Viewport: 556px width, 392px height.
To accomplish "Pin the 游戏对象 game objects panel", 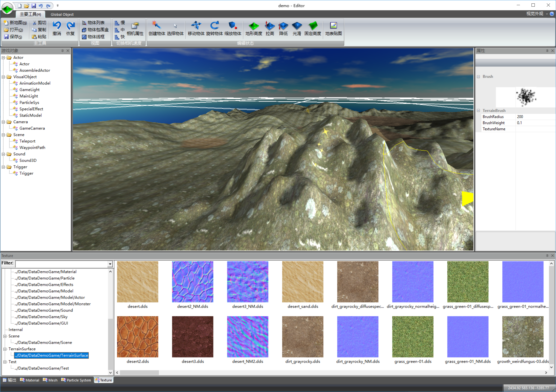I will [62, 51].
